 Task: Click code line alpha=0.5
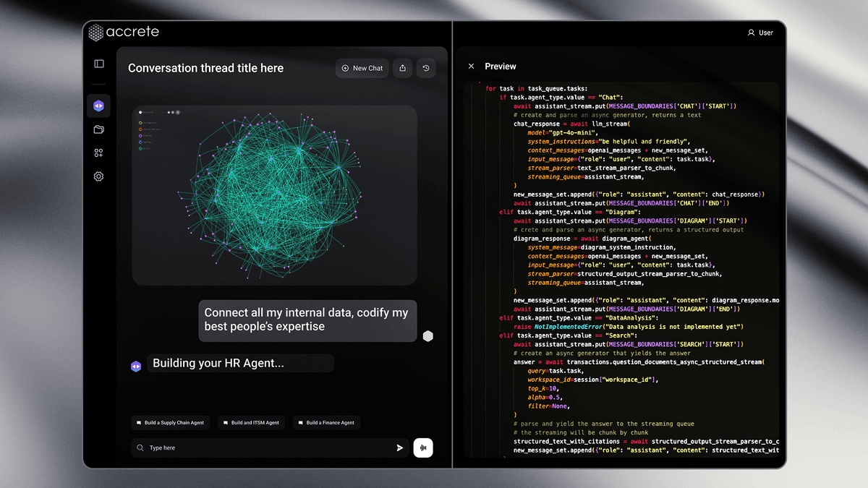pos(545,397)
